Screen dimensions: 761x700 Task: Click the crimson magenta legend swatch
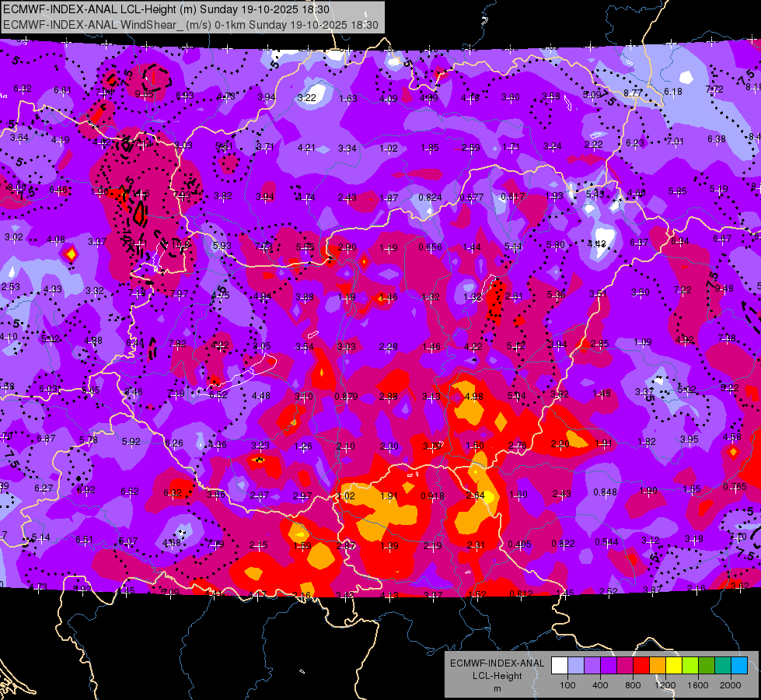pyautogui.click(x=625, y=666)
